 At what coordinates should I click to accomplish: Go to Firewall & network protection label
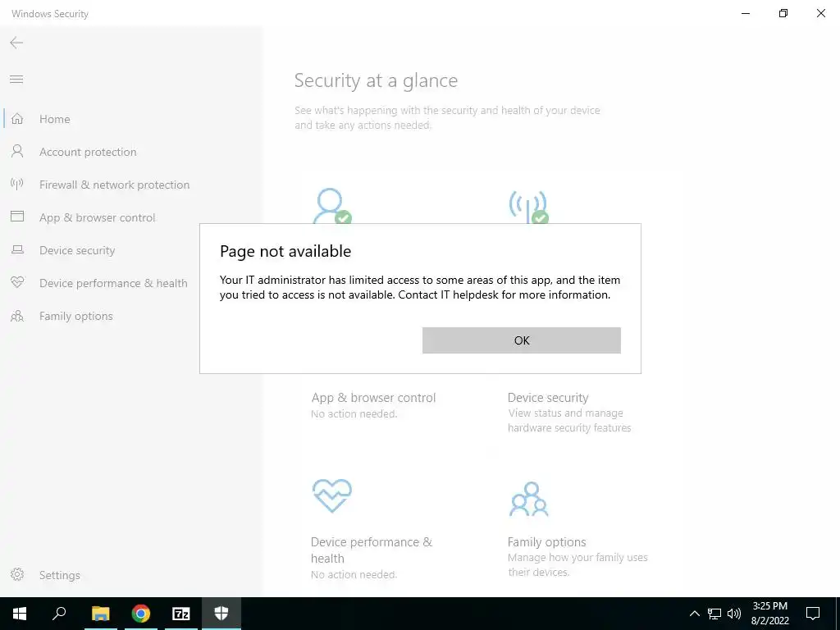(x=114, y=185)
